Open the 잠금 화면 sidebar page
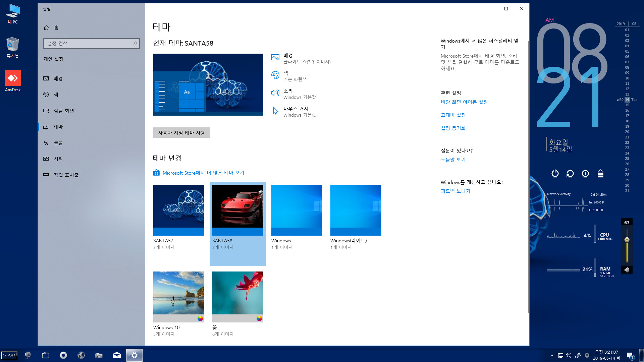The height and width of the screenshot is (362, 644). point(91,111)
